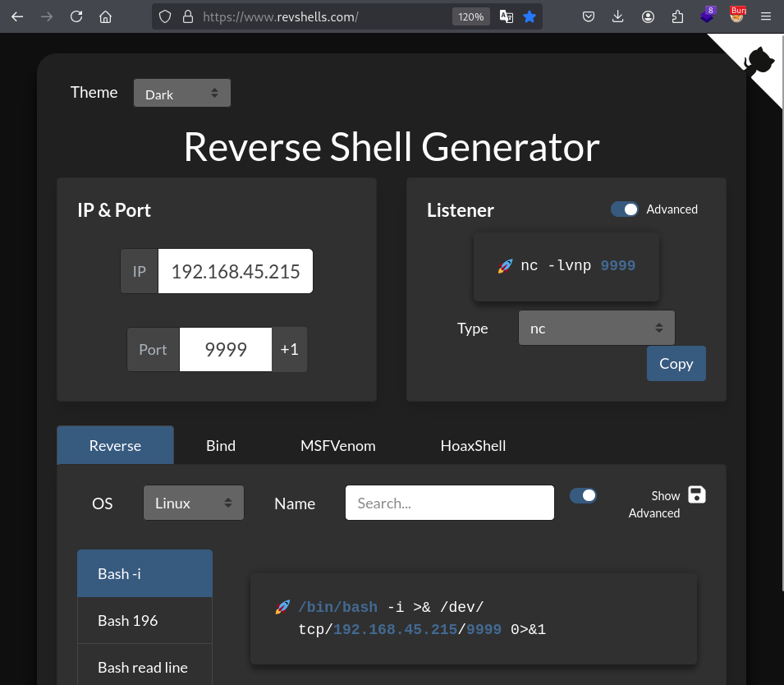Toggle the Show Advanced switch
Screen dimensions: 784x685
583,495
